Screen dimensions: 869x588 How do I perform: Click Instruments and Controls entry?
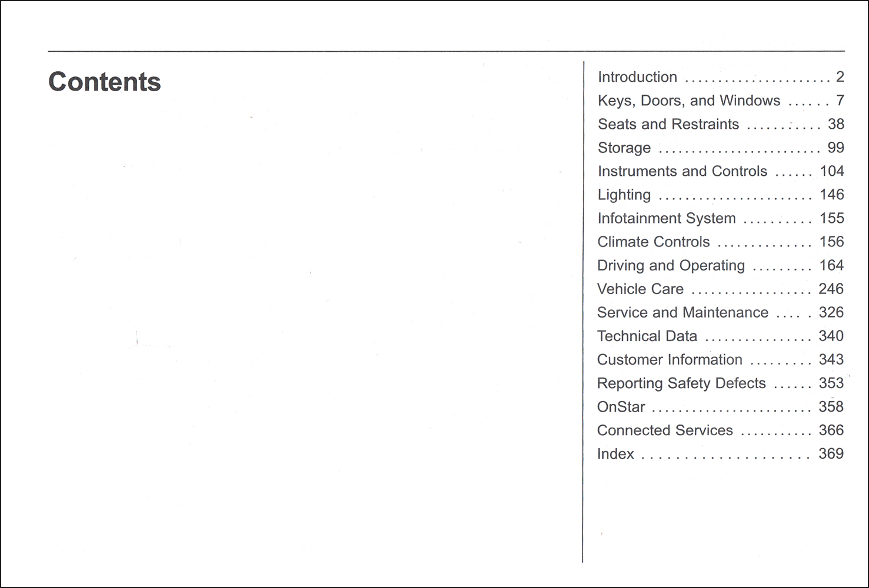point(721,171)
